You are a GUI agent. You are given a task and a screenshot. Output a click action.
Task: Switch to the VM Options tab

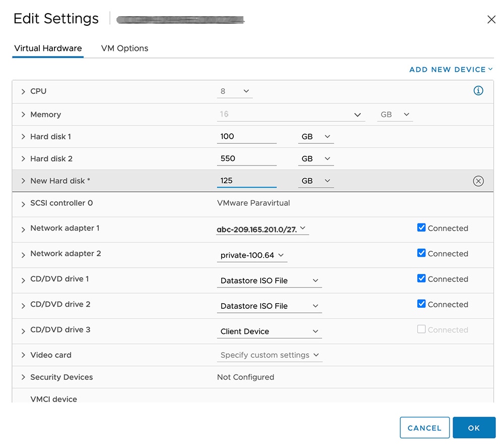point(124,48)
